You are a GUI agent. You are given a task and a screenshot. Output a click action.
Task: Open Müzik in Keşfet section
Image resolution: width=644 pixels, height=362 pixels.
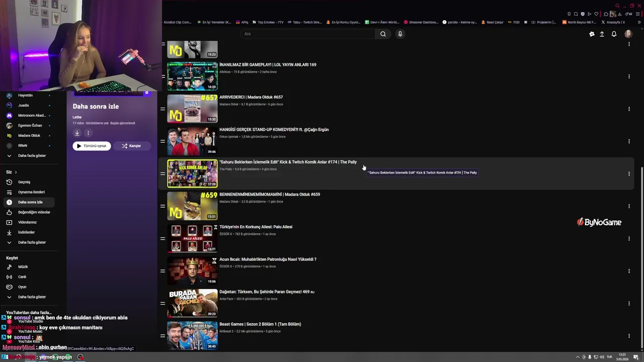(x=29, y=267)
